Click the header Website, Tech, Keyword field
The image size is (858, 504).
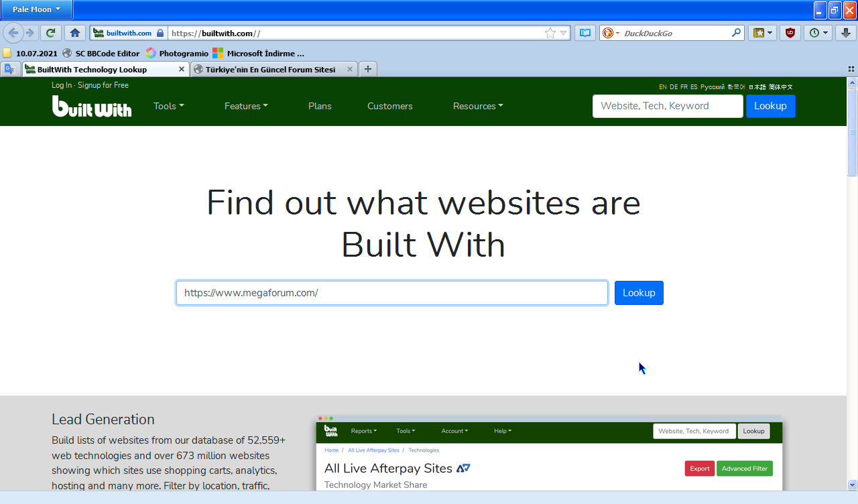[668, 106]
